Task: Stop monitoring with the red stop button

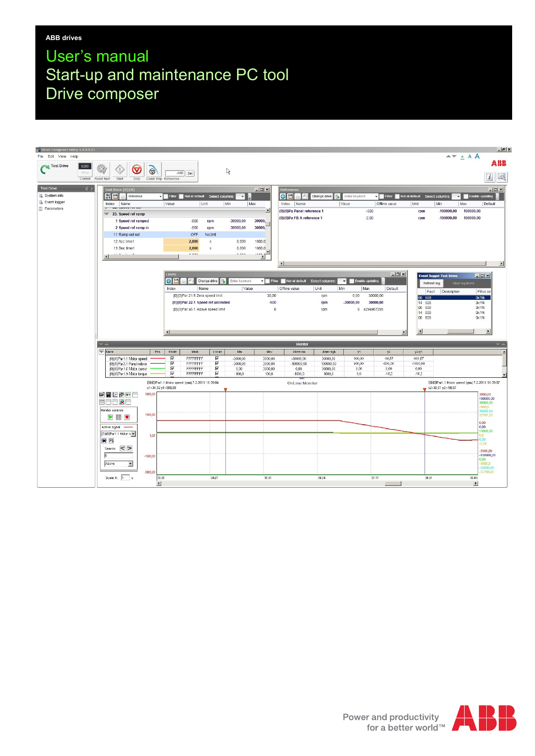Action: (x=127, y=417)
